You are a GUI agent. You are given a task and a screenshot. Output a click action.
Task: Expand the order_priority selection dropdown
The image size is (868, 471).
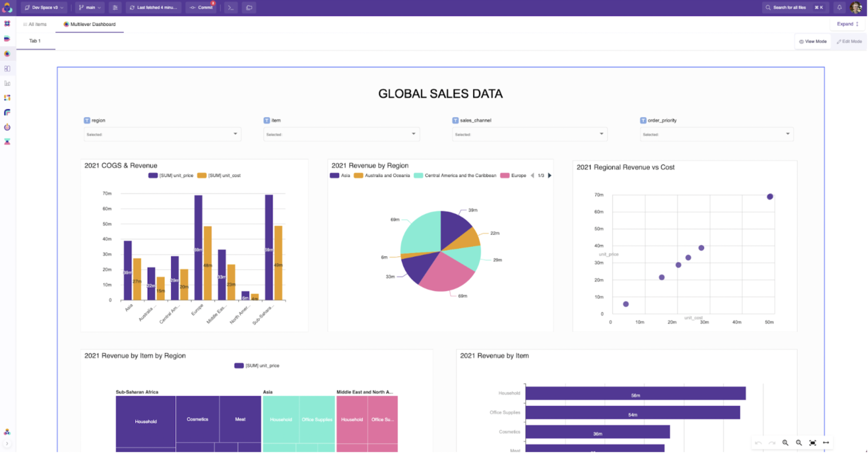[717, 134]
